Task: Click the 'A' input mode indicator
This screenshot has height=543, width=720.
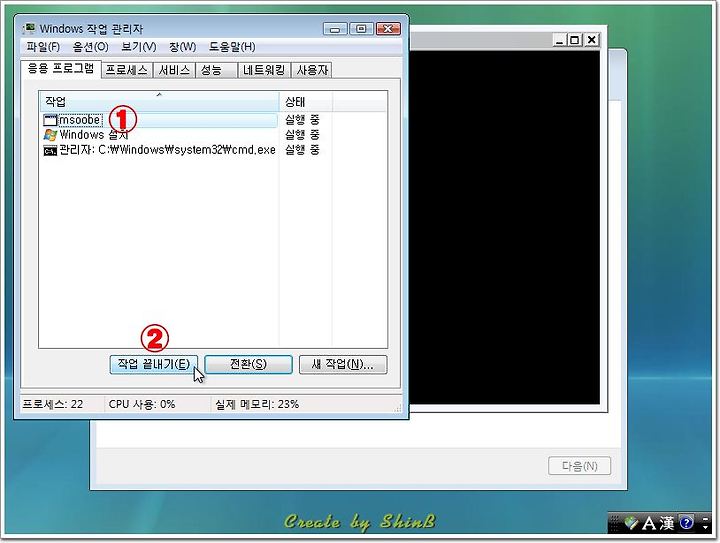Action: click(648, 523)
